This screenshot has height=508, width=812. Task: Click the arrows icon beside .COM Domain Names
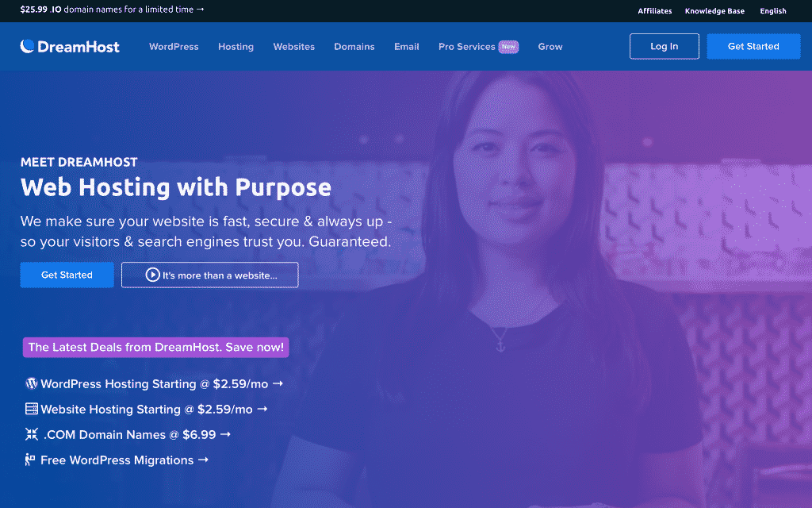click(x=32, y=434)
